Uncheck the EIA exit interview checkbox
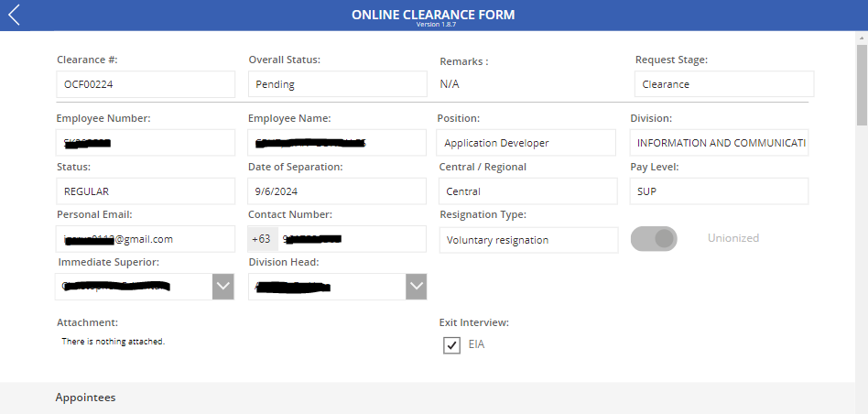The height and width of the screenshot is (414, 868). 451,345
